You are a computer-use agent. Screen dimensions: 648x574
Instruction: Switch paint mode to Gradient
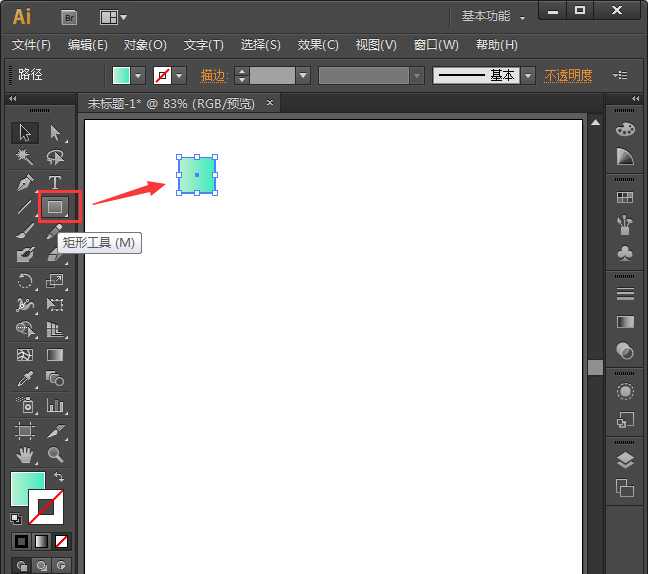(41, 541)
